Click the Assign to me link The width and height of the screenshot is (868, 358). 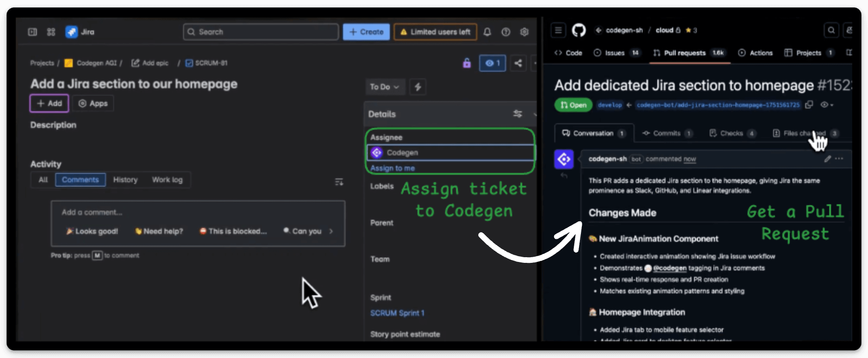click(393, 168)
